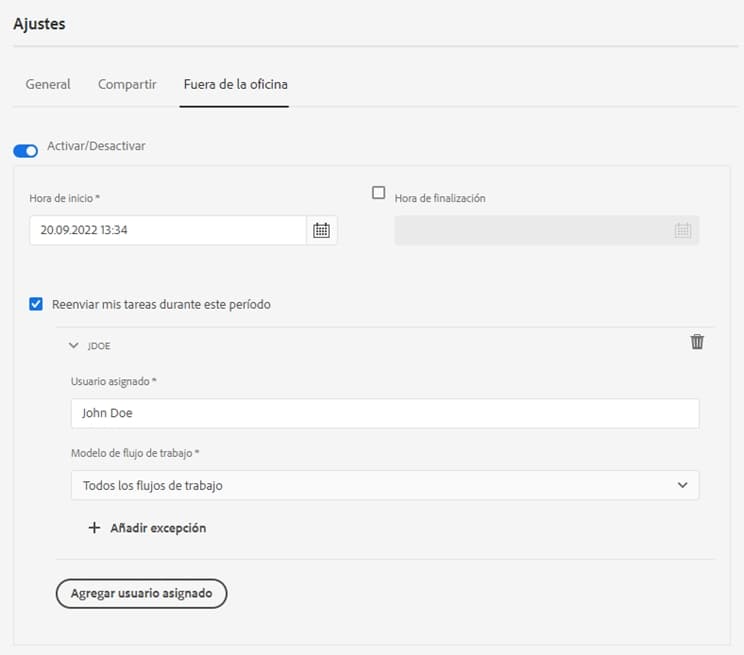Click the Usuario asignado field with John Doe
The image size is (744, 655).
click(x=384, y=413)
